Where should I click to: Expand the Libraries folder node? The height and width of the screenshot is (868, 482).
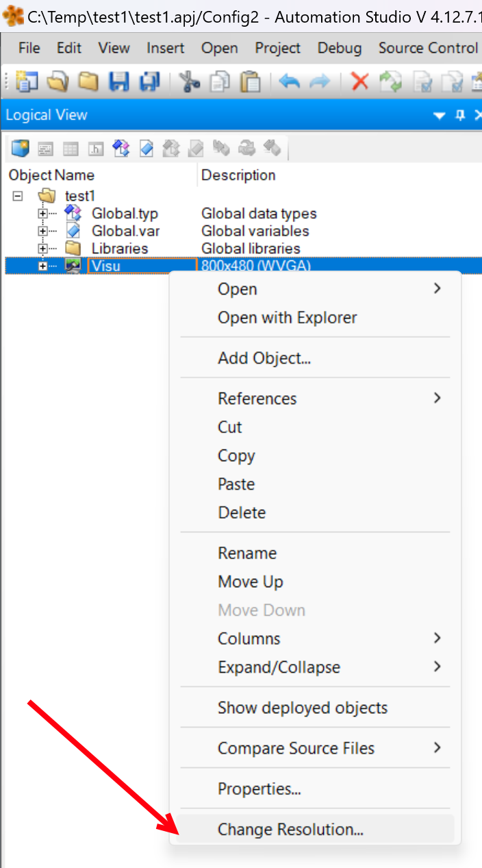(x=43, y=248)
